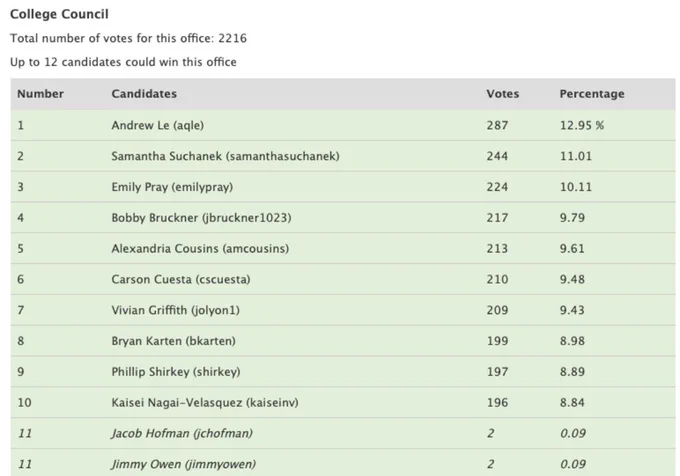The image size is (680, 476).
Task: Select Carson Cuesta (cscuesta) row
Action: click(x=343, y=279)
